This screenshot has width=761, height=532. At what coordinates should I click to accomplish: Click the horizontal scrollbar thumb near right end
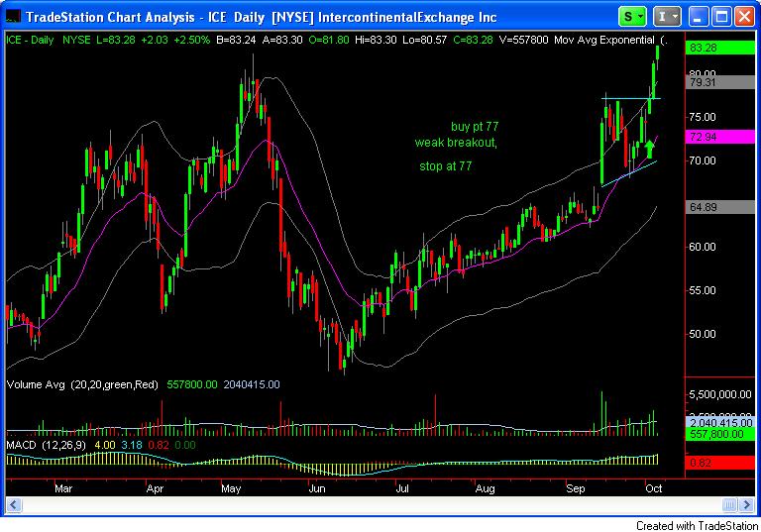coord(730,505)
